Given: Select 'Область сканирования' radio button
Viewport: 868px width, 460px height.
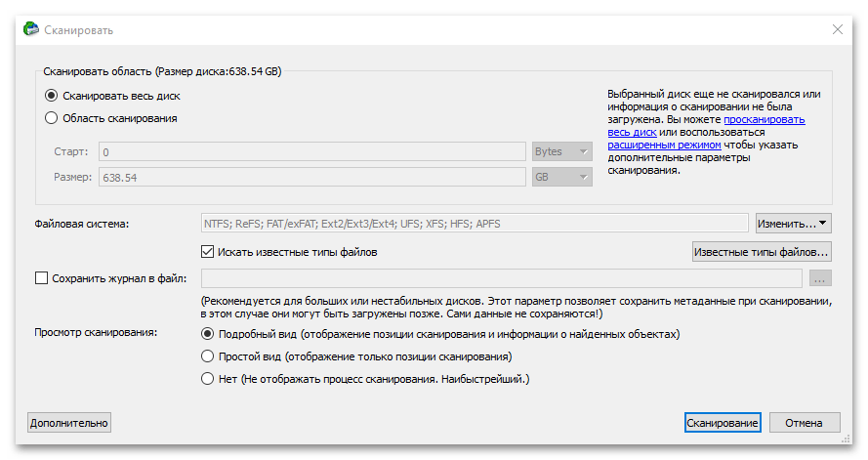Looking at the screenshot, I should (51, 118).
